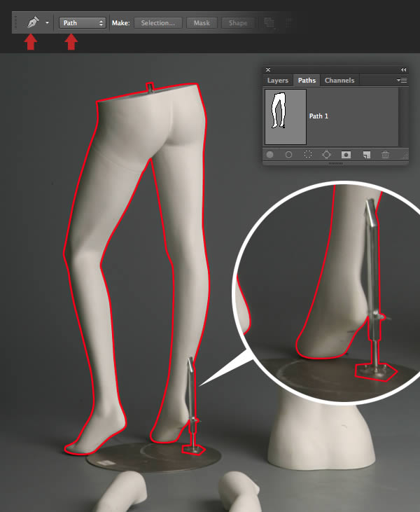The image size is (420, 512).
Task: Stroke path with brush icon
Action: (x=288, y=155)
